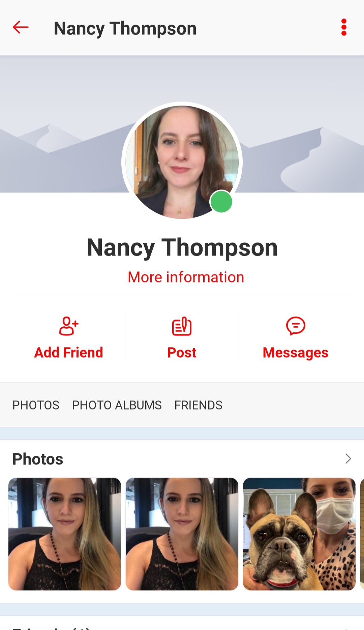
Task: Open the bulldog photo thumbnail
Action: click(299, 534)
